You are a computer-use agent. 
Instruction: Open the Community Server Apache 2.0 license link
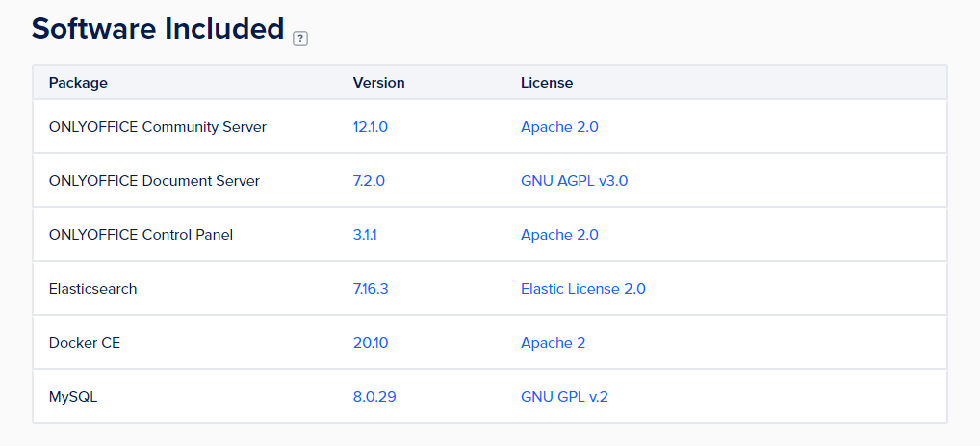[x=559, y=127]
